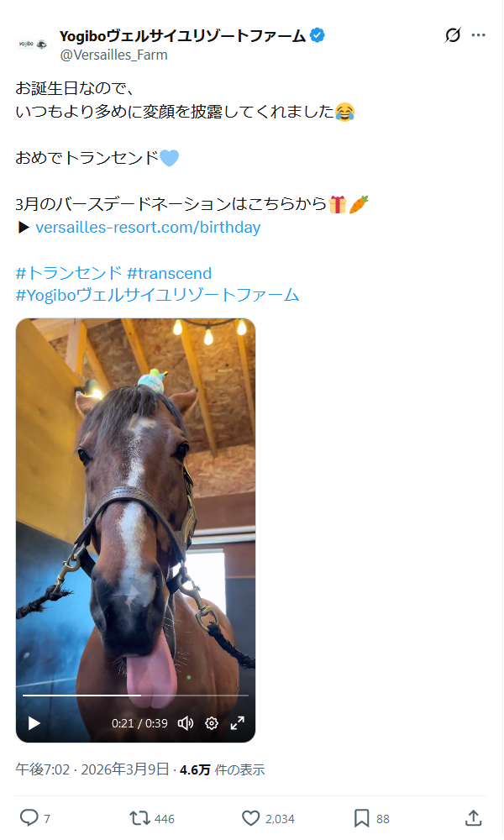Click the post timestamp 午後7:02
504x840 pixels.
tap(43, 769)
